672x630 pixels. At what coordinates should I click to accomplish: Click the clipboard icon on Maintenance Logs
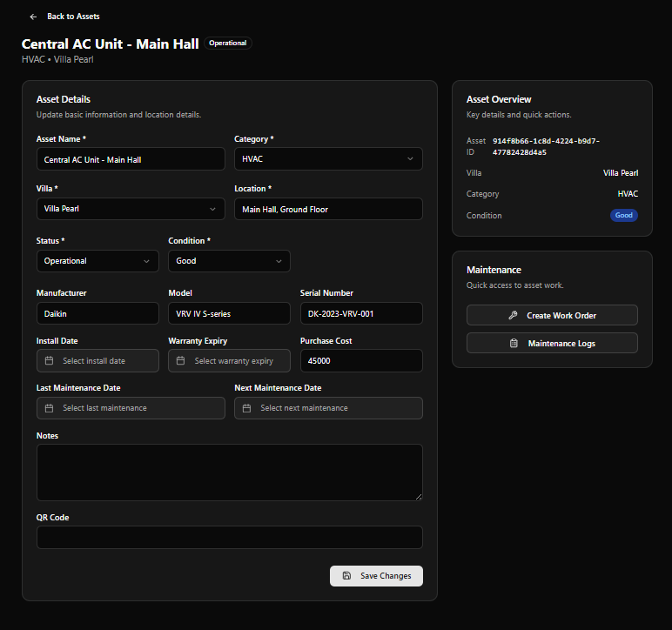[x=514, y=343]
